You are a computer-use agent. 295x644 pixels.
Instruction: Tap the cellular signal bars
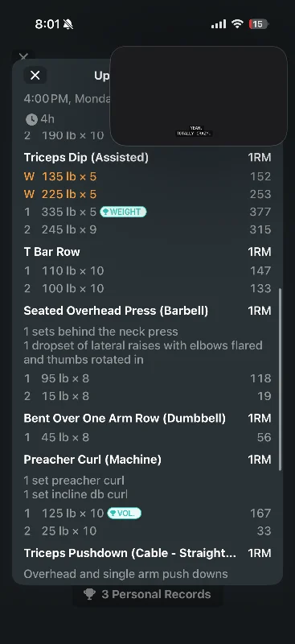point(219,24)
